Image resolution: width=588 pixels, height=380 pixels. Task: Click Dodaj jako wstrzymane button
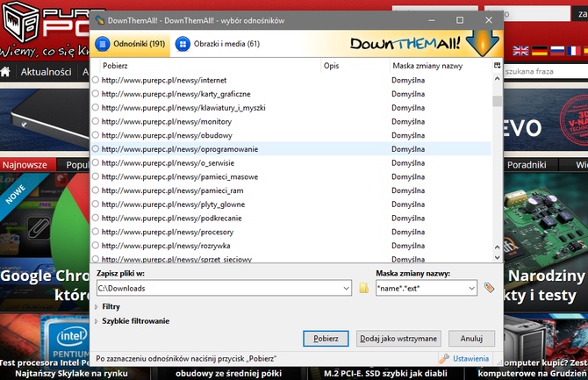398,339
